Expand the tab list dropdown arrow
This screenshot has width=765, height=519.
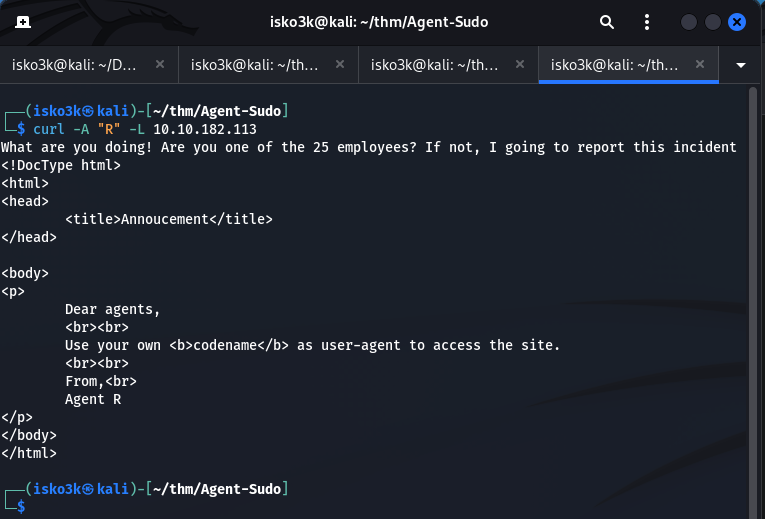point(741,64)
